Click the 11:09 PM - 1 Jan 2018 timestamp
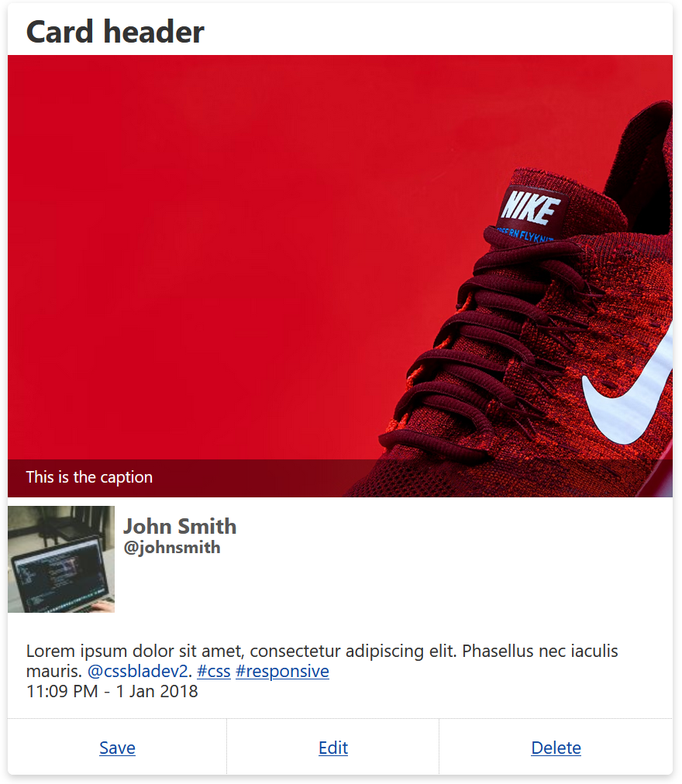Image resolution: width=682 pixels, height=784 pixels. [x=112, y=692]
